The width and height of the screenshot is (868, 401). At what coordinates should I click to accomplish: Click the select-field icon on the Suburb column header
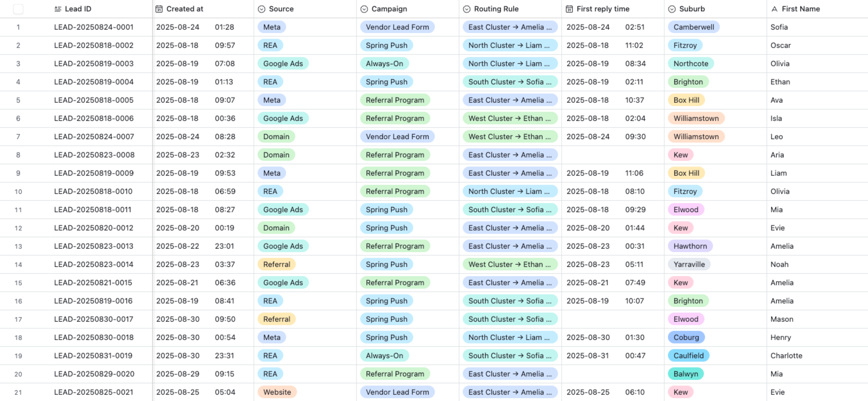672,9
